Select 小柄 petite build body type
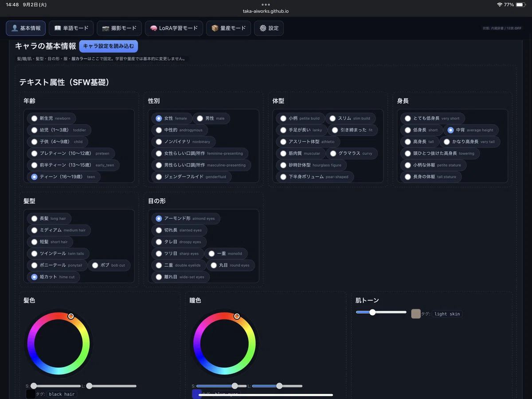Viewport: 532px width, 399px height. pos(300,118)
